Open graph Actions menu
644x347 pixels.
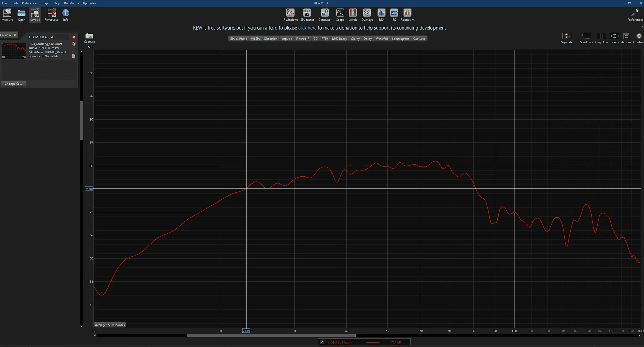click(x=626, y=38)
